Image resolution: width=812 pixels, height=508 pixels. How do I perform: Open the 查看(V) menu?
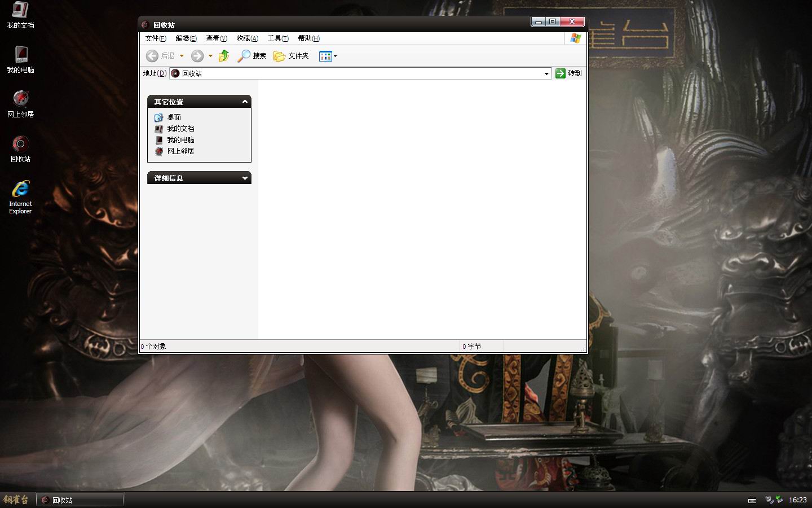click(217, 38)
